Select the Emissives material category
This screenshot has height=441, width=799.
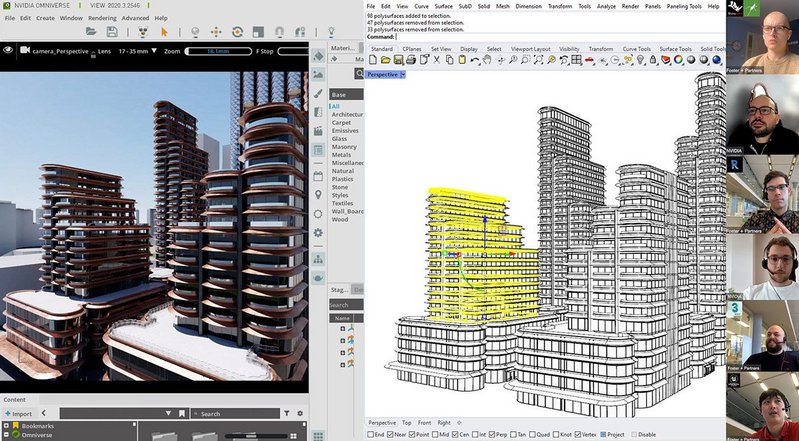pos(345,131)
